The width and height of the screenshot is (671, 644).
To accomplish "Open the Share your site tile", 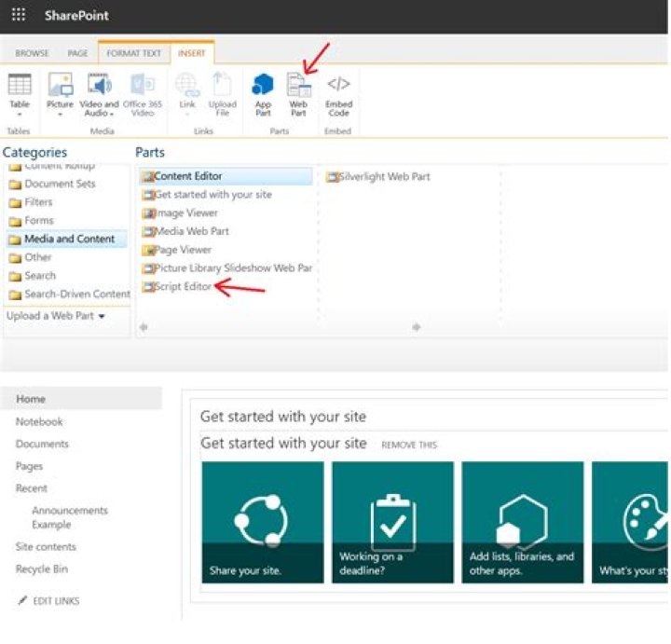I will pos(263,523).
